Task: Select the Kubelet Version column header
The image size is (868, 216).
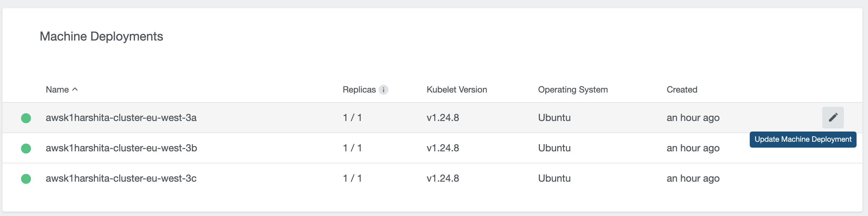Action: click(457, 89)
